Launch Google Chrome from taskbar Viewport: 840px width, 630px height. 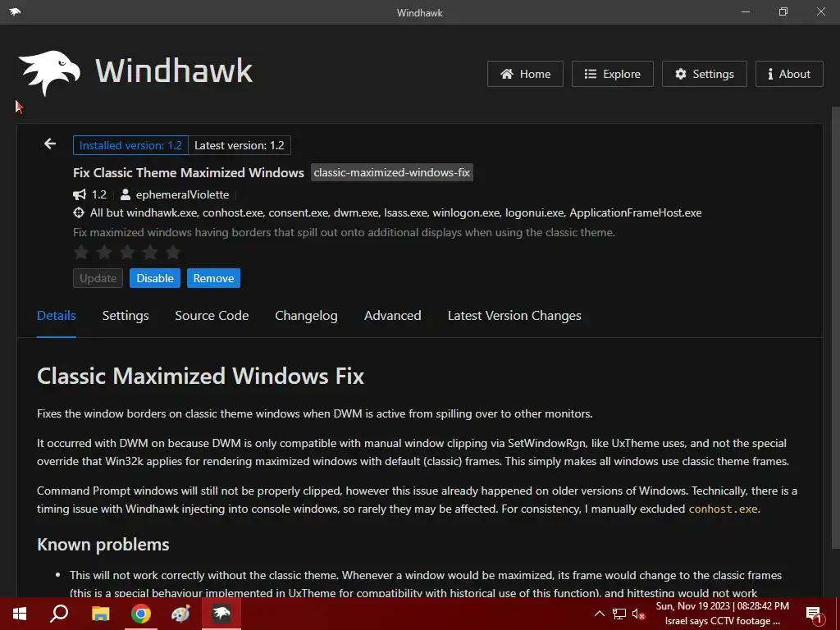(141, 614)
